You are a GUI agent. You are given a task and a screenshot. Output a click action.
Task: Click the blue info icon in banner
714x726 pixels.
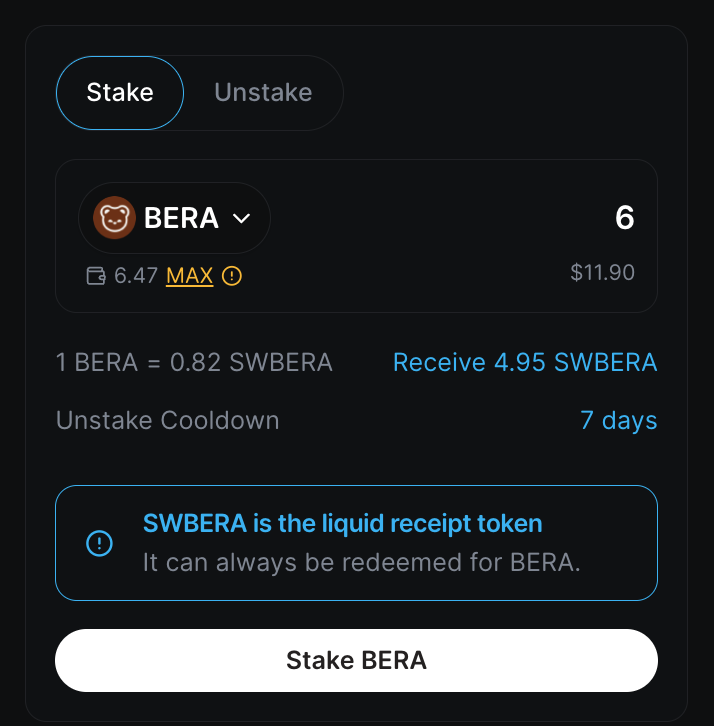point(100,543)
